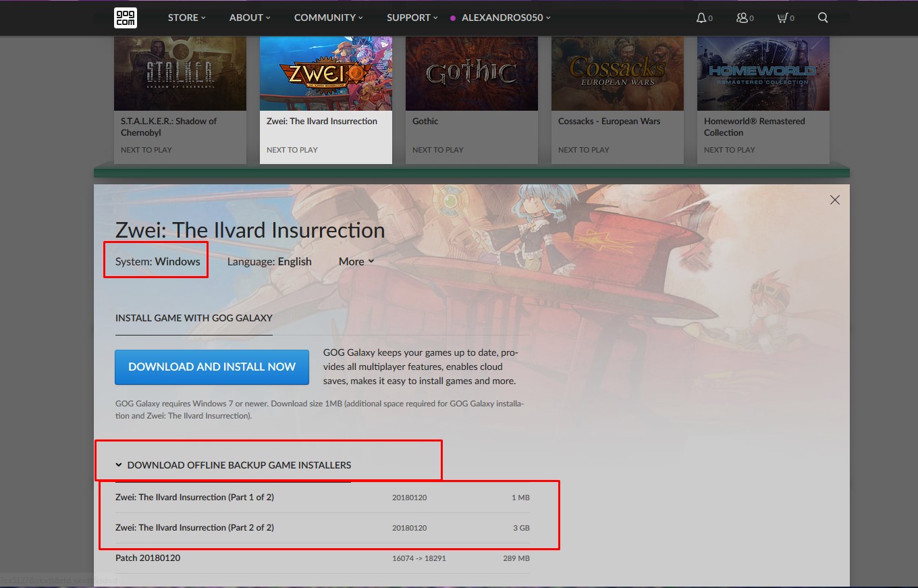
Task: Click the search magnifier icon
Action: (823, 18)
